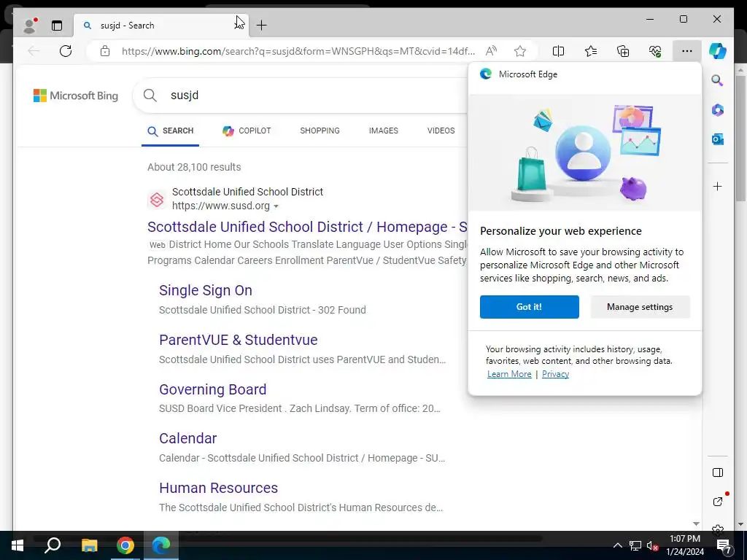747x560 pixels.
Task: Switch to the SHOPPING tab
Action: click(x=320, y=131)
